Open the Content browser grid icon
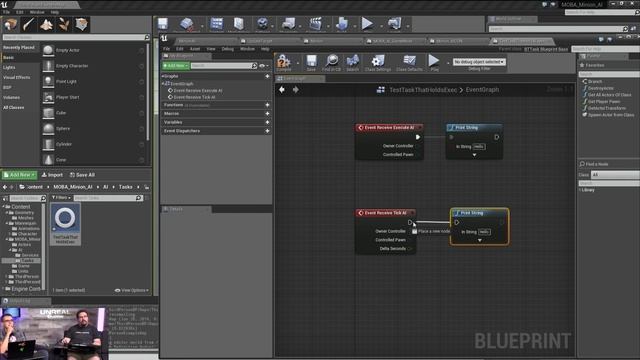The image size is (640, 360). (216, 24)
